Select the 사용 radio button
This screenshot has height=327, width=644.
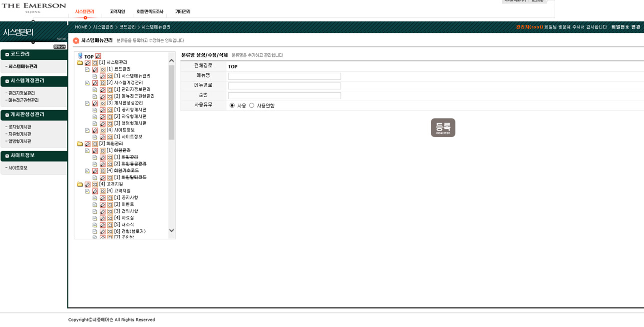(232, 106)
